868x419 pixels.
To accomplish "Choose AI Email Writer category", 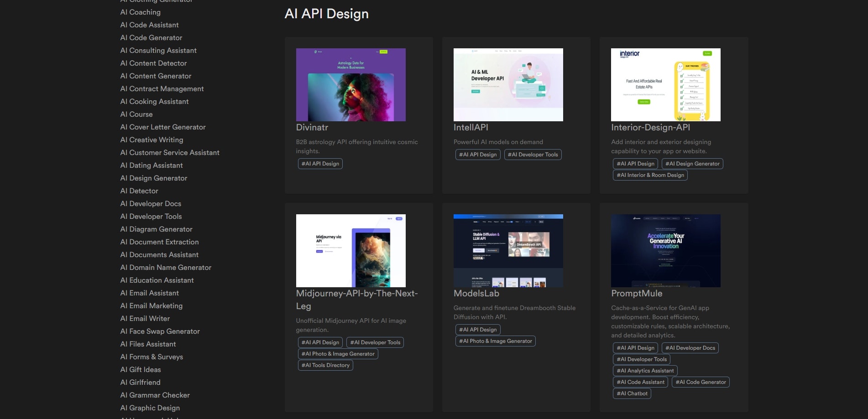I will tap(145, 319).
